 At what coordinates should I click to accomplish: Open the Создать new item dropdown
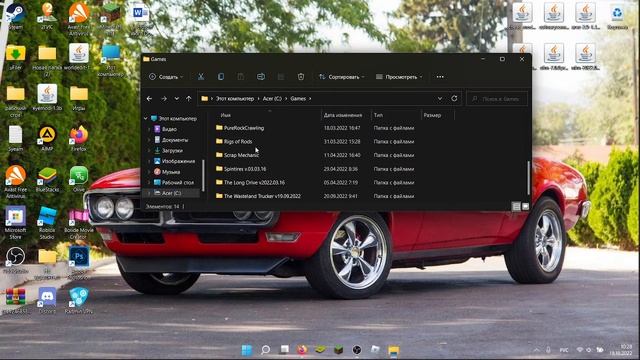[x=166, y=77]
